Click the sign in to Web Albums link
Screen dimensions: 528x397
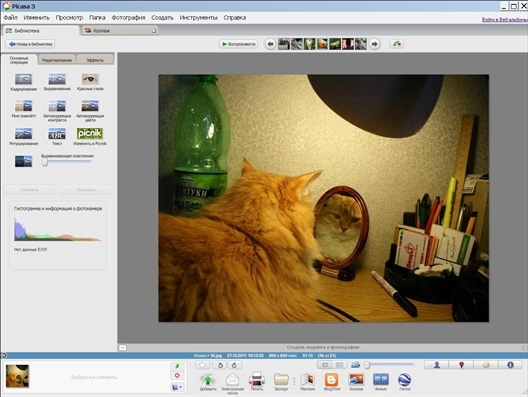[504, 20]
